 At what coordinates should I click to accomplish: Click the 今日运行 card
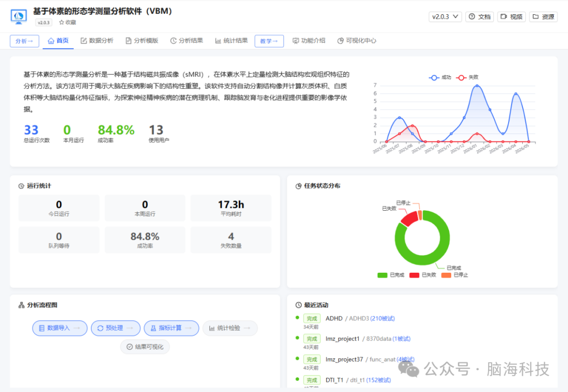click(59, 208)
